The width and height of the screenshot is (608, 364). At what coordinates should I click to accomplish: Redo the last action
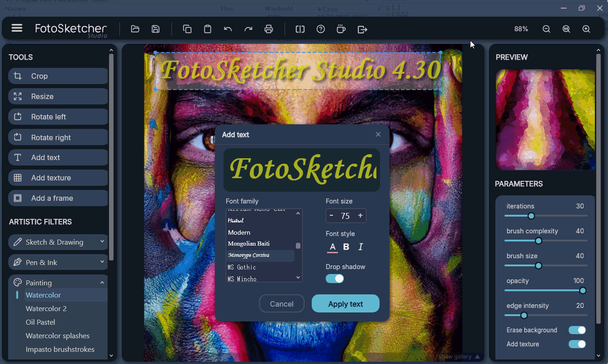tap(248, 29)
